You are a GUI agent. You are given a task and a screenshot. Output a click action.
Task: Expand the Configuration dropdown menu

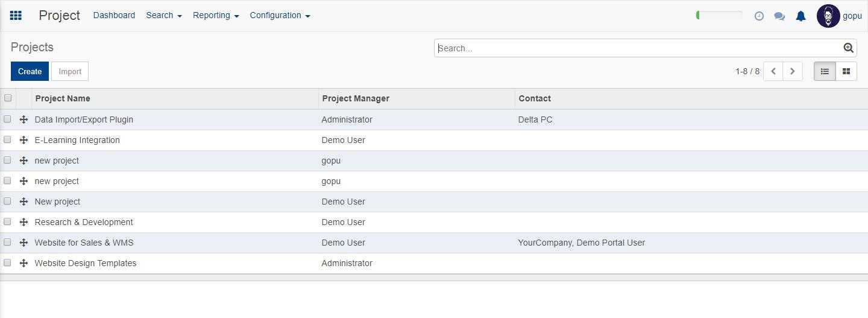[280, 16]
